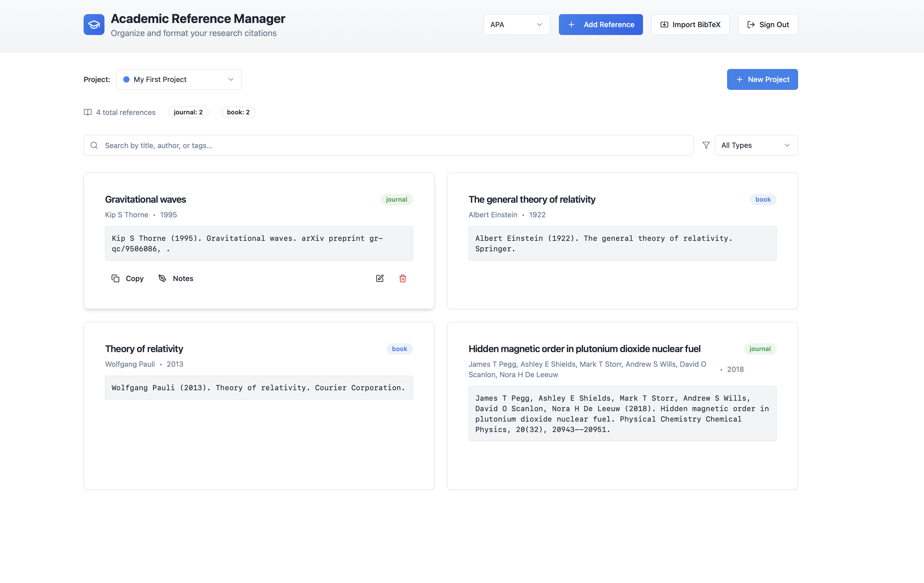
Task: Click the 'book: 2' count badge
Action: pyautogui.click(x=238, y=112)
